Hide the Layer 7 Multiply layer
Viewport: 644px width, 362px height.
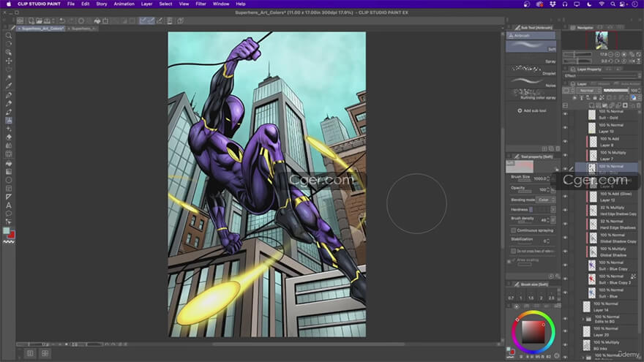tap(566, 156)
